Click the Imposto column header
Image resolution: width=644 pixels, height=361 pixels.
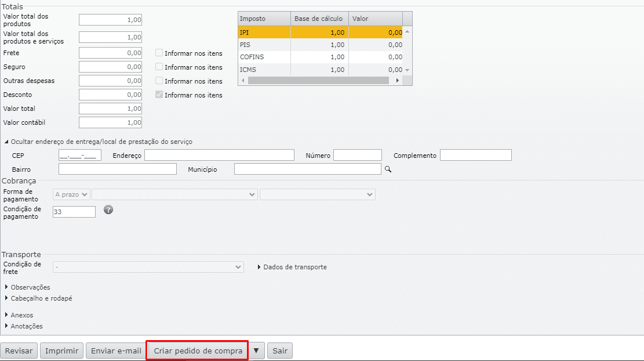(x=264, y=19)
